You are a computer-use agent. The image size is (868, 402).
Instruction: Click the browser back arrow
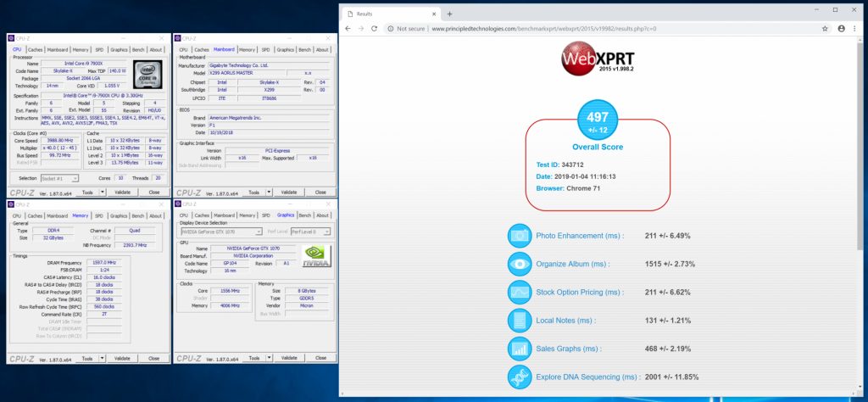348,28
